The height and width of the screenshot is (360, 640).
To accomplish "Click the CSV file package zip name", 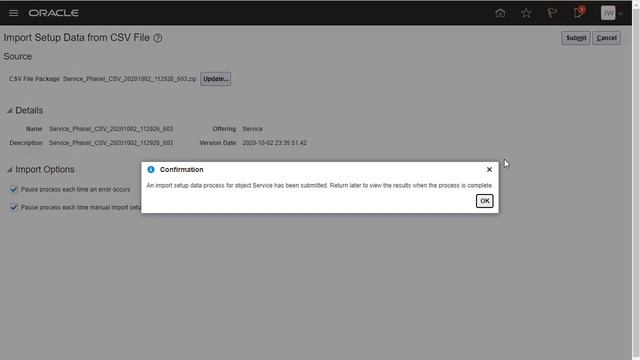I will [130, 79].
